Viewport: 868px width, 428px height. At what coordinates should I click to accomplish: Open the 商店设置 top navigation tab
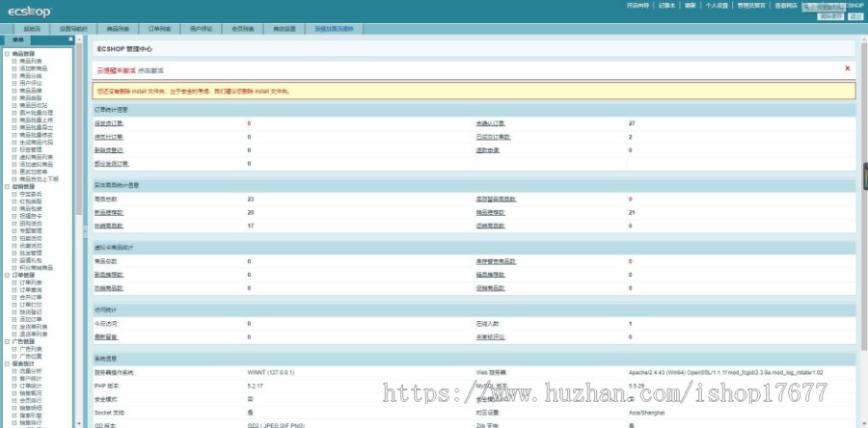(x=284, y=29)
